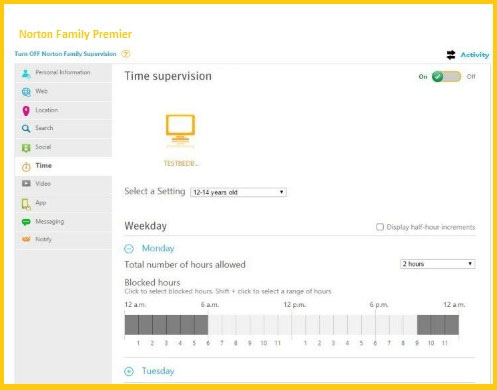Open the Social sidebar icon
497x390 pixels.
point(26,148)
